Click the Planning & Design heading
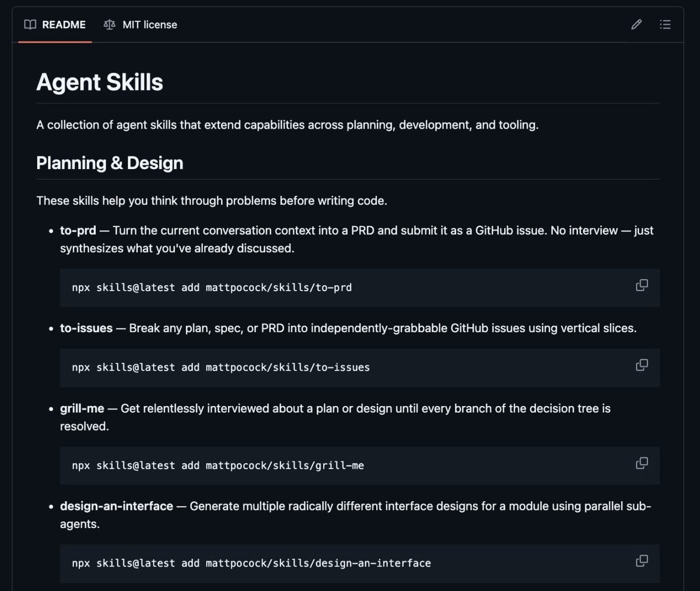This screenshot has width=700, height=591. [110, 163]
